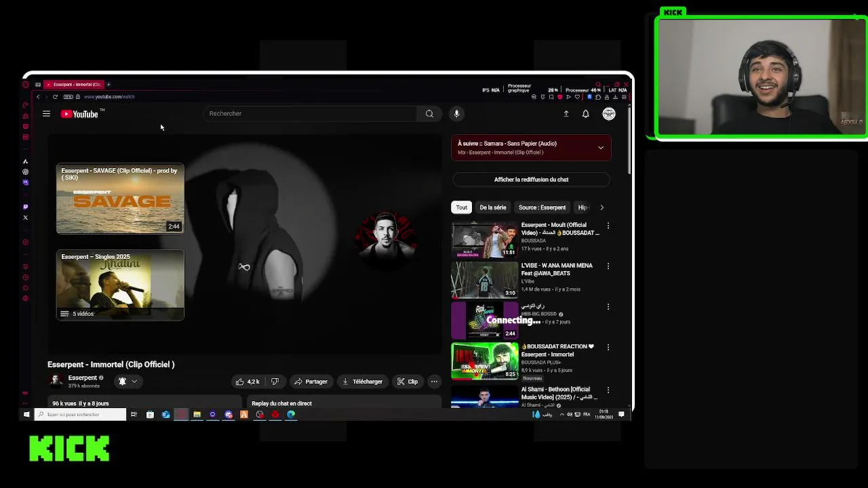The image size is (868, 488).
Task: Open the Esserpent – Singles 2025 playlist card
Action: [x=120, y=285]
